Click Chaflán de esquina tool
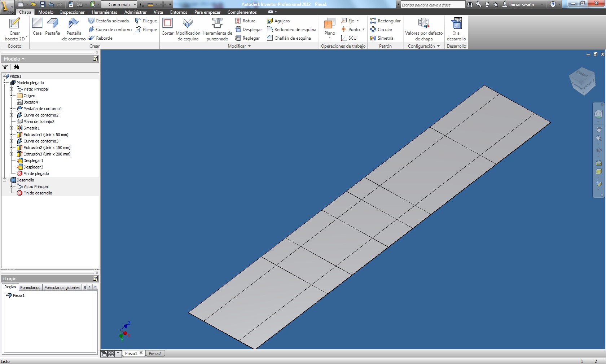The height and width of the screenshot is (364, 606). 289,38
